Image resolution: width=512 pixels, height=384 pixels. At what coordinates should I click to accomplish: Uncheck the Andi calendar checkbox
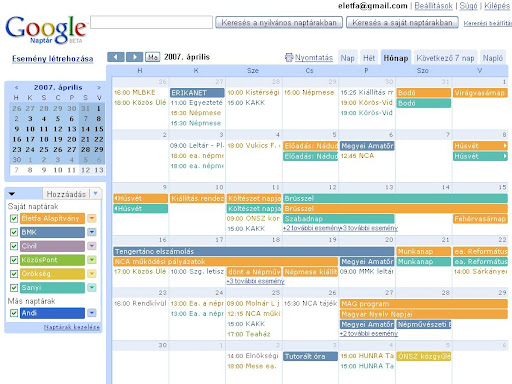coord(14,313)
